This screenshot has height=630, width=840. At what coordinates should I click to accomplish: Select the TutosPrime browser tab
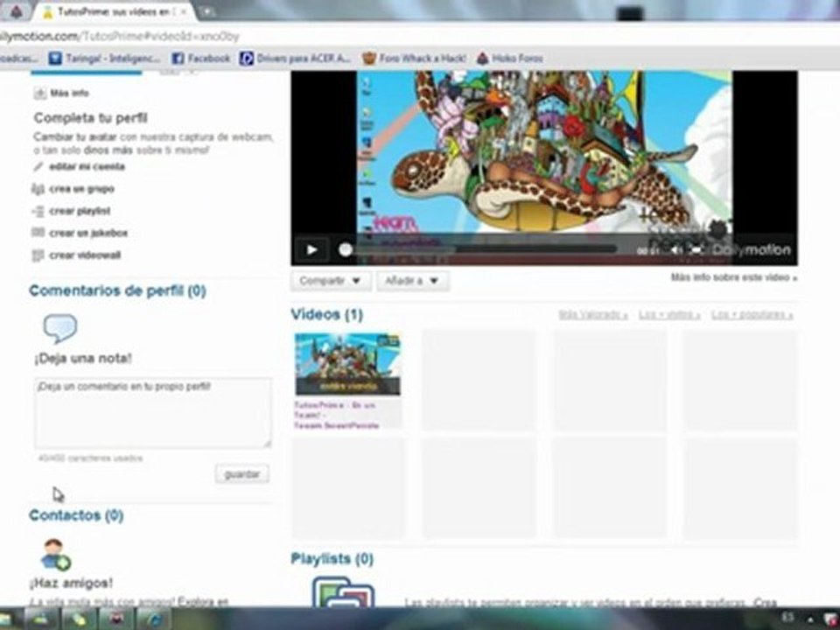pyautogui.click(x=114, y=11)
